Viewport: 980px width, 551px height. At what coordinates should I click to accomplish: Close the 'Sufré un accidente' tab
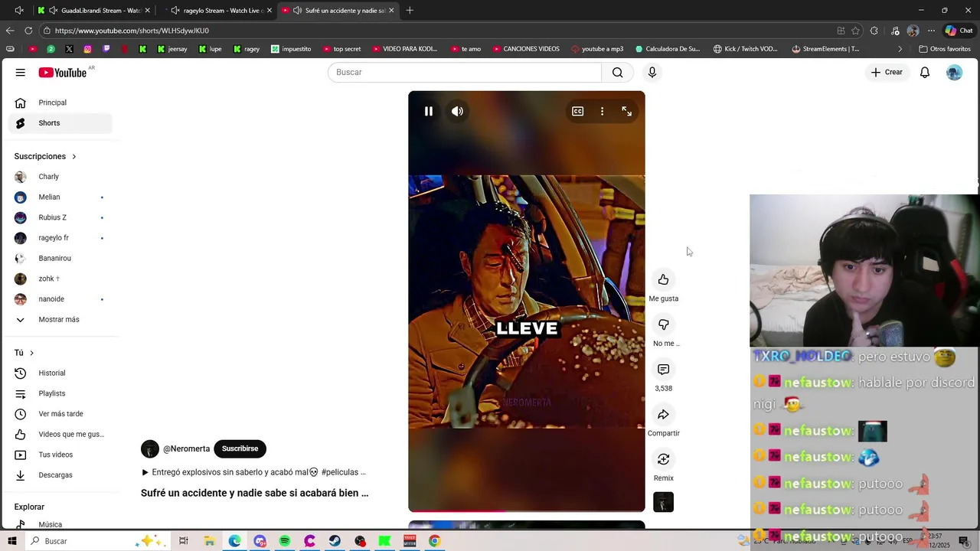391,11
